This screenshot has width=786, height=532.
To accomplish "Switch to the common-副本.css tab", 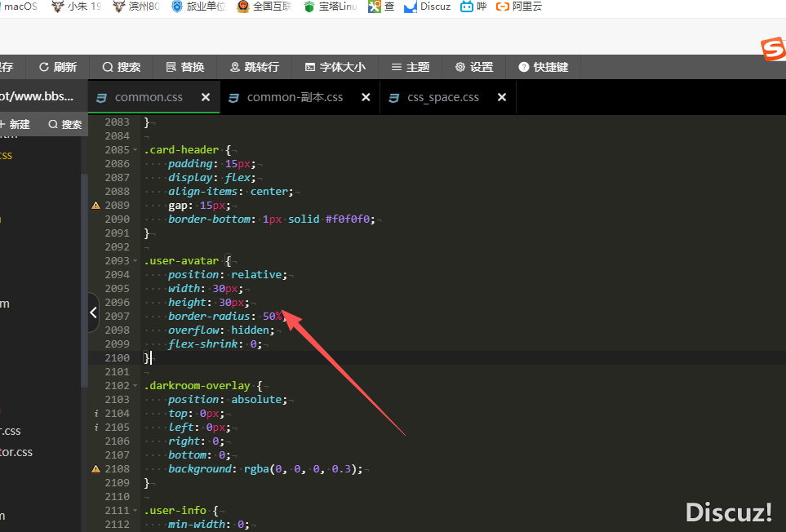I will (295, 97).
